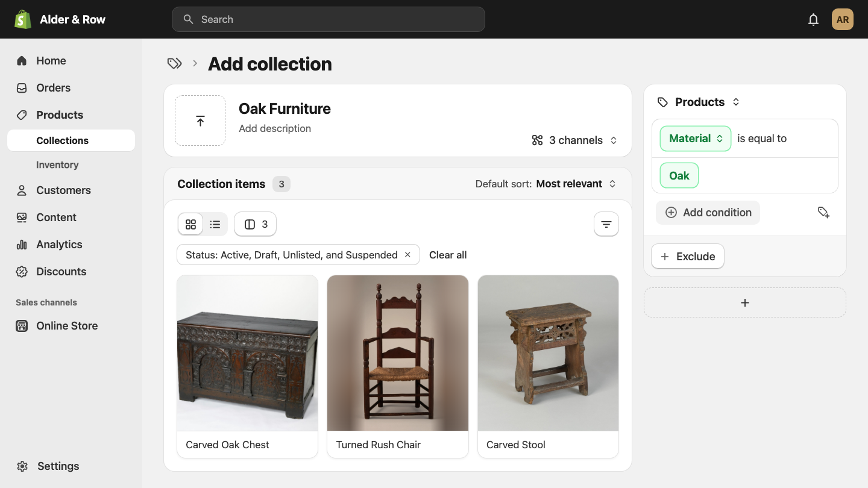Screen dimensions: 868x488
Task: Select the Oak condition value
Action: coord(679,175)
